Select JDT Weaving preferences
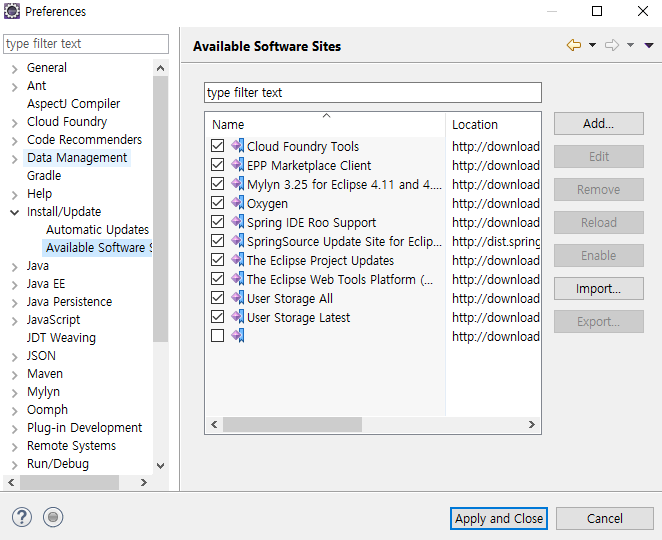 click(61, 338)
